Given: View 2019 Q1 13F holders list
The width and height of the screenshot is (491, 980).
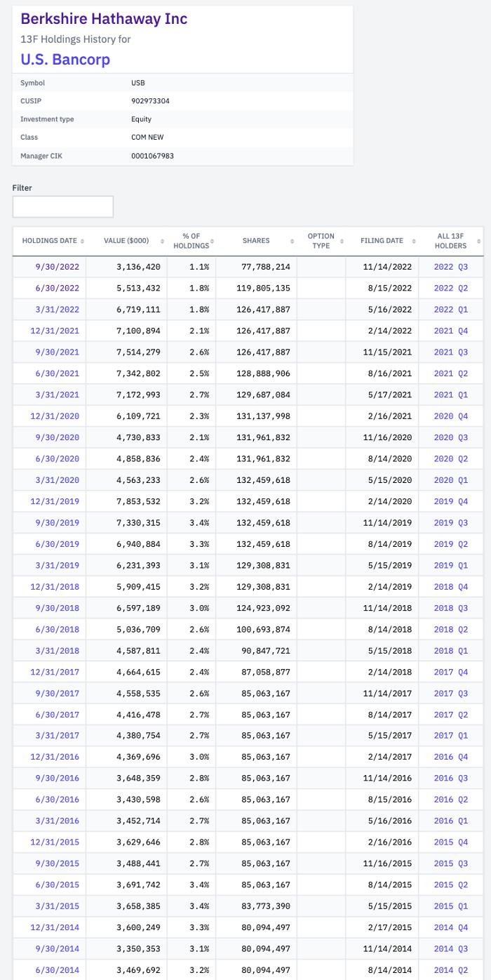Looking at the screenshot, I should (x=450, y=565).
